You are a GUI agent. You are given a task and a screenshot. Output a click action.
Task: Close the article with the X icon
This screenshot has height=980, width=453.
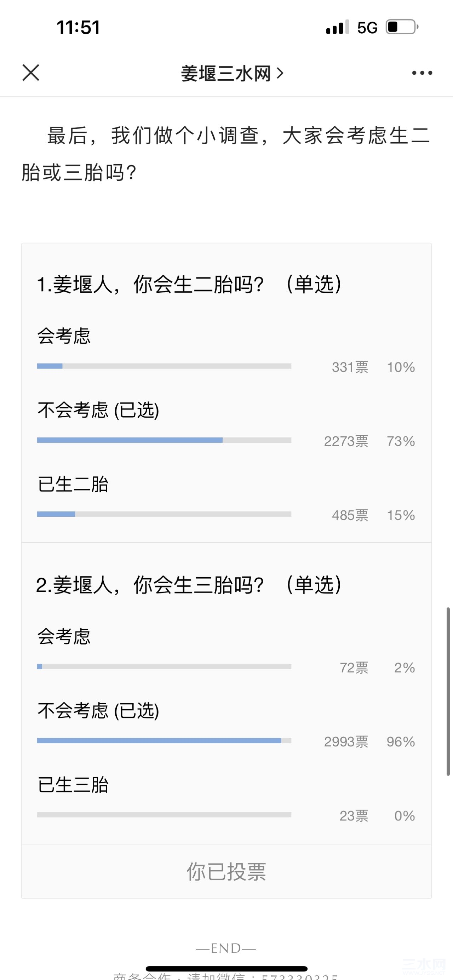coord(31,73)
